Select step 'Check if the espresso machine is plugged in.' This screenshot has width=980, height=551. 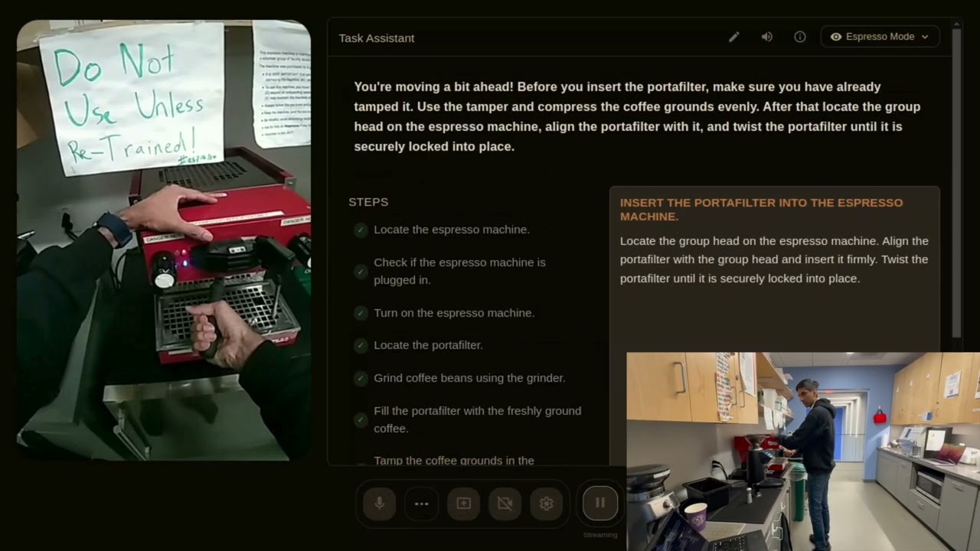(x=460, y=271)
